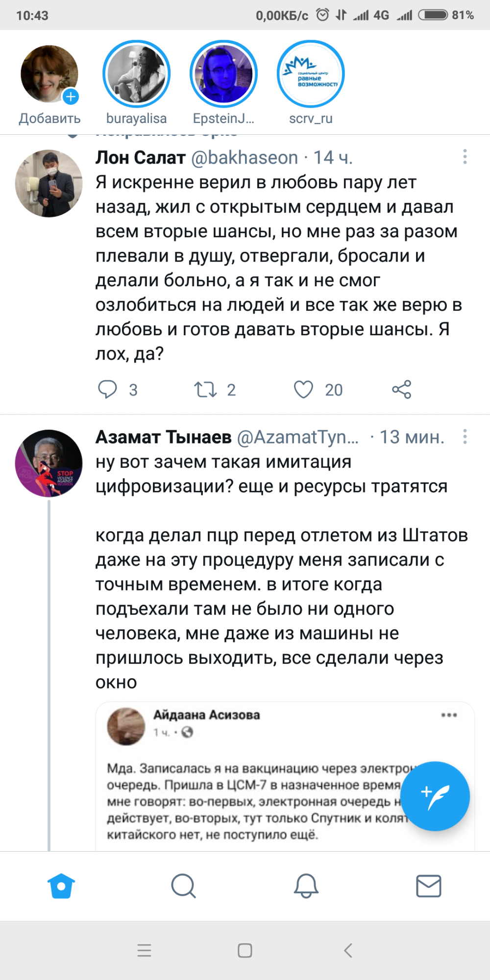This screenshot has width=490, height=980.
Task: View burayalisa's fleet story
Action: 136,74
